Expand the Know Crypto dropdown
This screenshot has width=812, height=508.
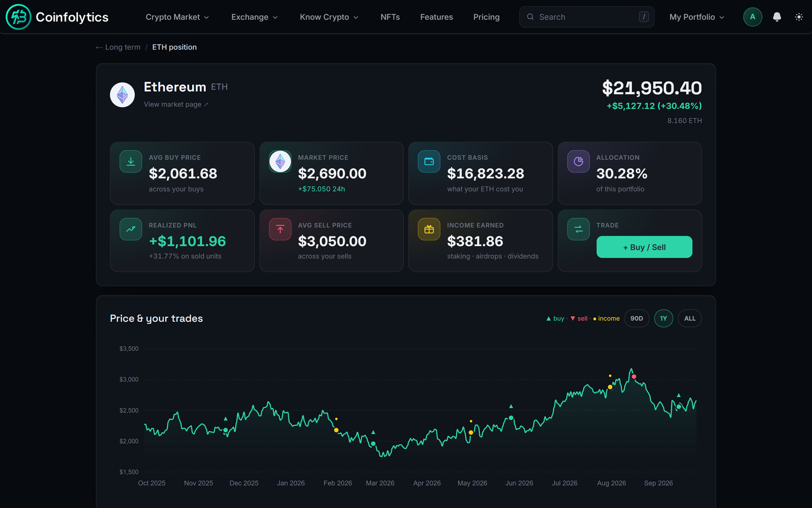[329, 17]
